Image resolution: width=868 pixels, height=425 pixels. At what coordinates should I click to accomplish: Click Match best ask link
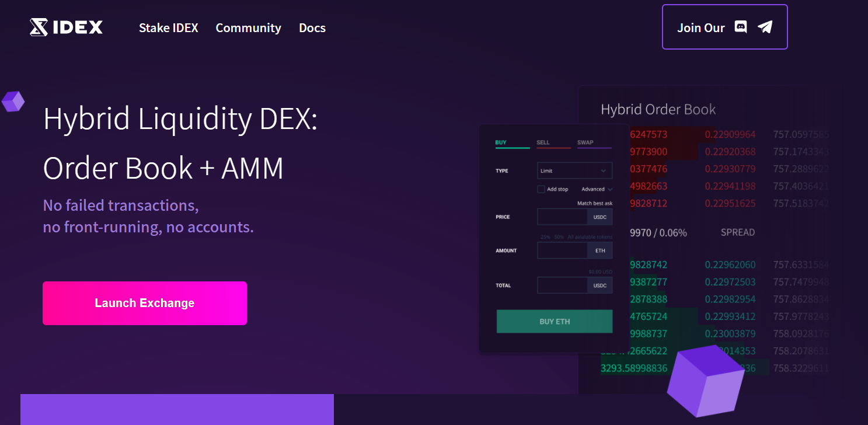[x=595, y=203]
